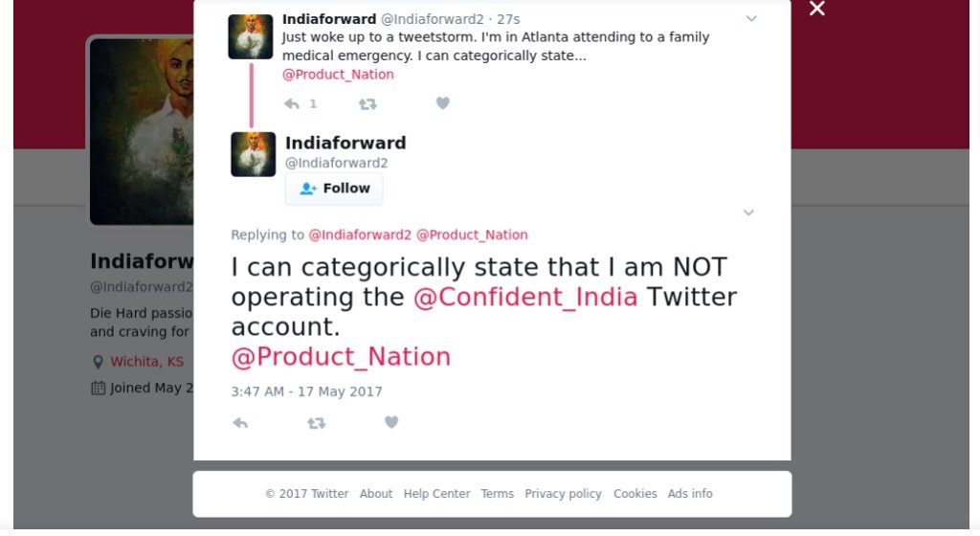Click the Indiaforward avatar in main tweet
The width and height of the screenshot is (980, 536).
pyautogui.click(x=254, y=154)
